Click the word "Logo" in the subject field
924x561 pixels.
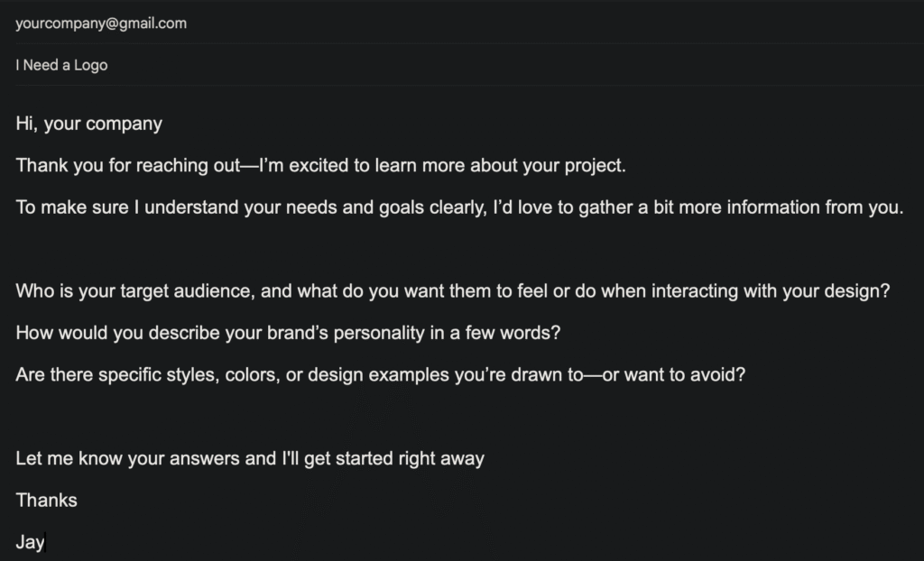[91, 65]
